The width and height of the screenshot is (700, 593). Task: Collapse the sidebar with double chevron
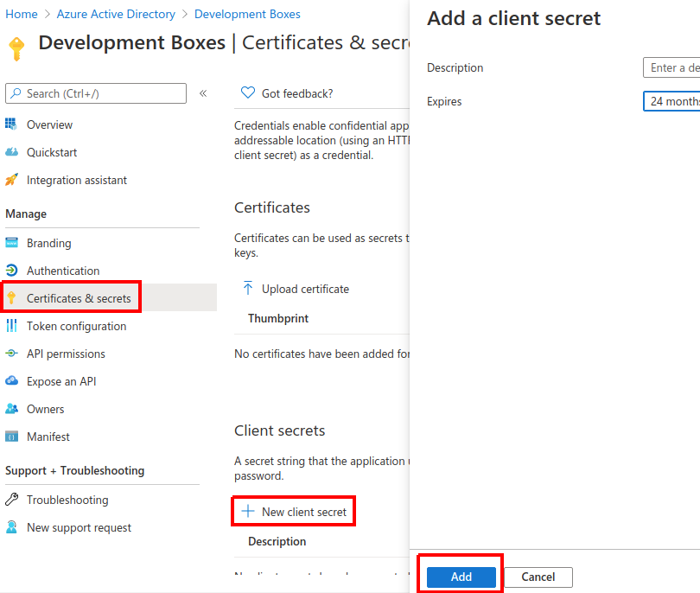(x=203, y=93)
